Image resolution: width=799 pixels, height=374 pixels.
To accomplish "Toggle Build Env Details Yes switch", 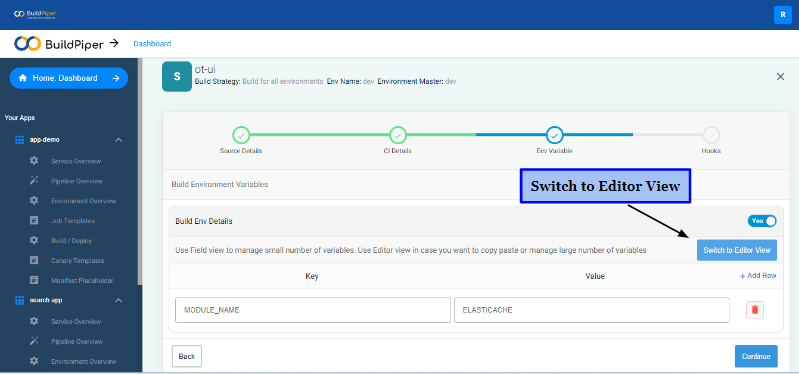I will point(762,221).
